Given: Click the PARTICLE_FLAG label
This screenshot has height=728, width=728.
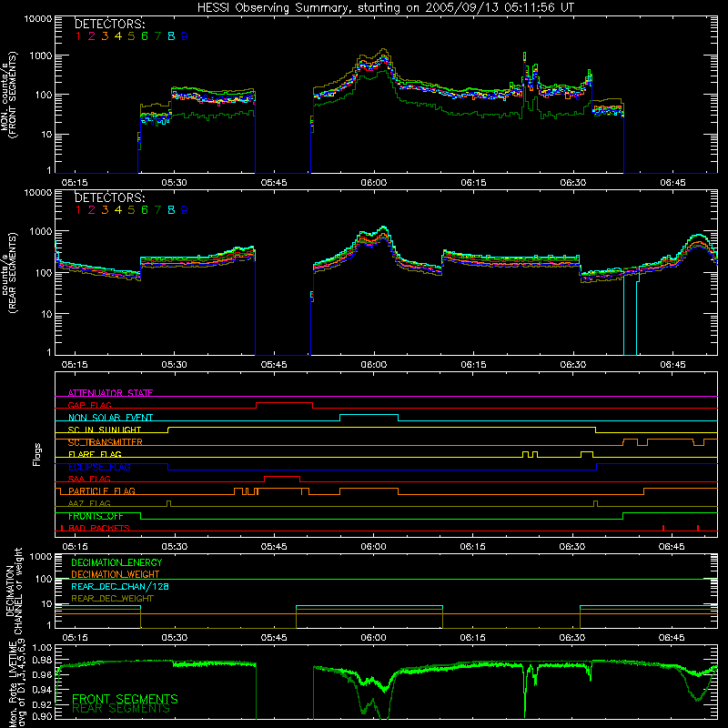Looking at the screenshot, I should coord(102,490).
